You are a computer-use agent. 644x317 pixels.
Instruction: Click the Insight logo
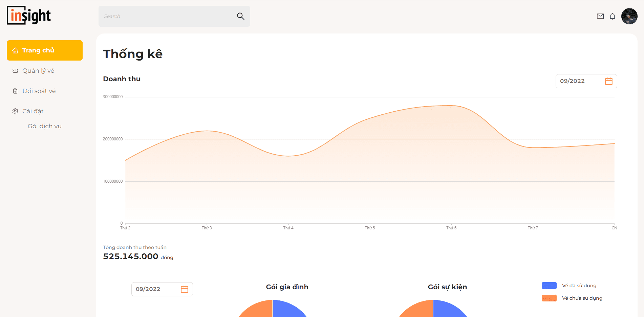click(29, 16)
